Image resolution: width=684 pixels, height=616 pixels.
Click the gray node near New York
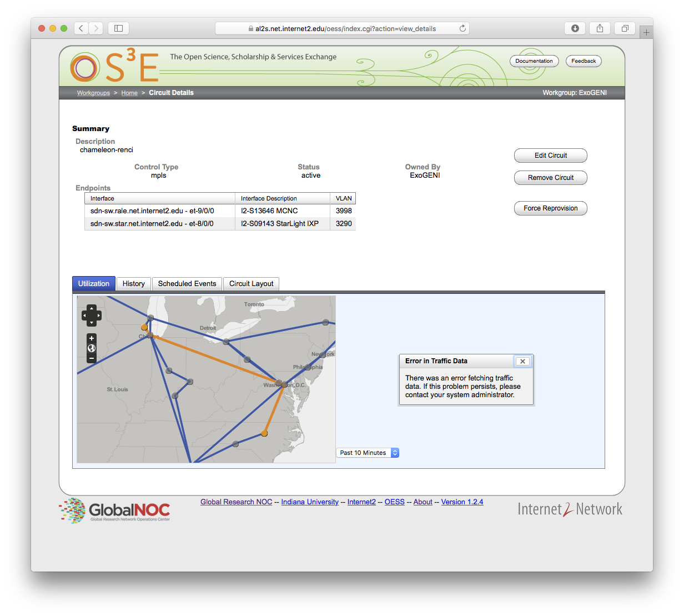323,354
